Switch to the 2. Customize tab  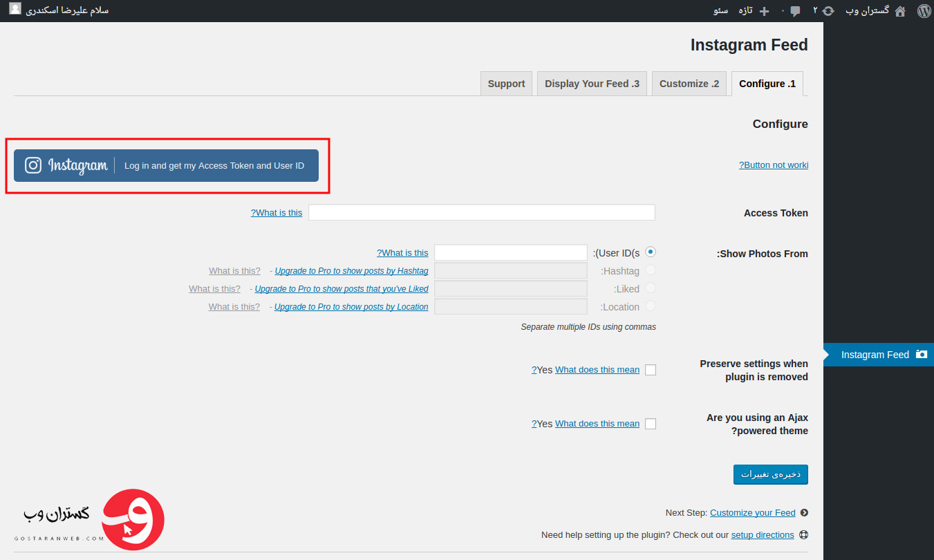click(689, 84)
